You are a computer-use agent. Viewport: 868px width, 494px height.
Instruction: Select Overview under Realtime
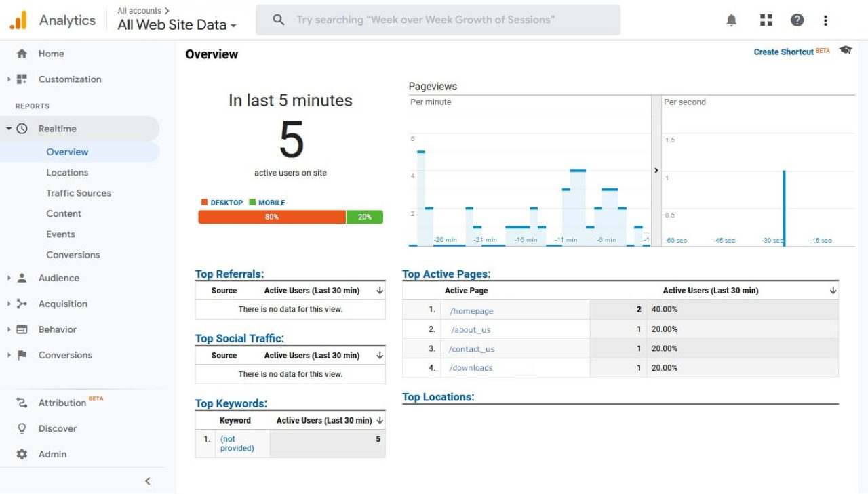coord(67,152)
